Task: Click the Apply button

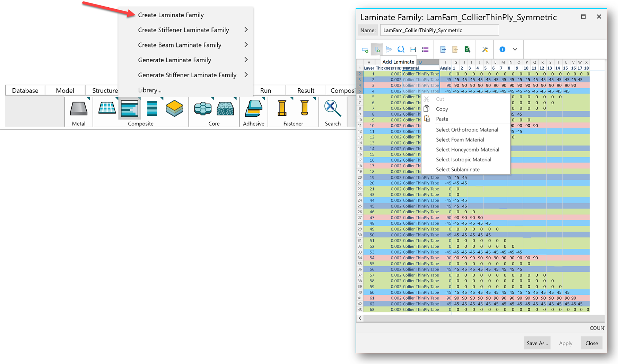Action: click(x=566, y=343)
